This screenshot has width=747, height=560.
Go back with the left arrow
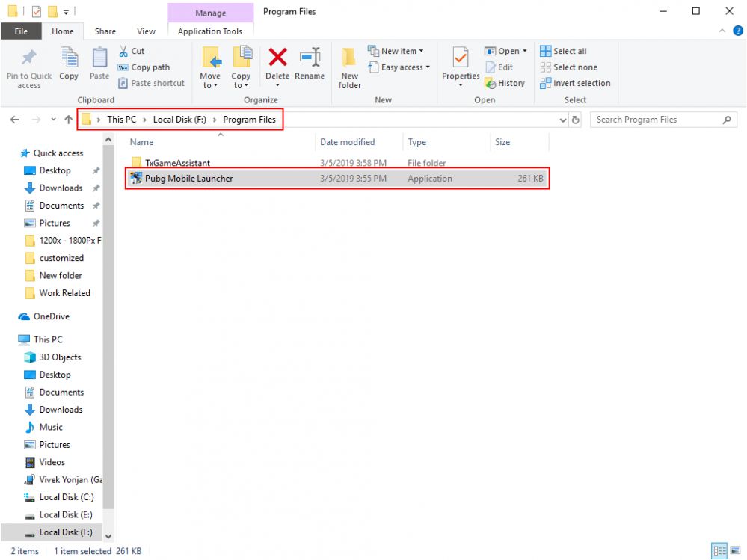tap(15, 120)
